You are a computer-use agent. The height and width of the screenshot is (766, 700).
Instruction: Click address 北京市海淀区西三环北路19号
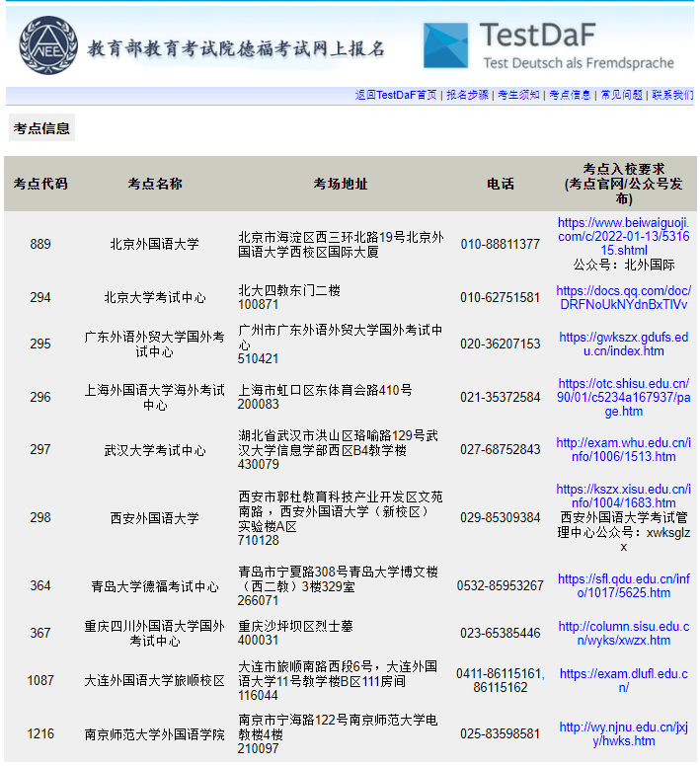click(x=322, y=238)
